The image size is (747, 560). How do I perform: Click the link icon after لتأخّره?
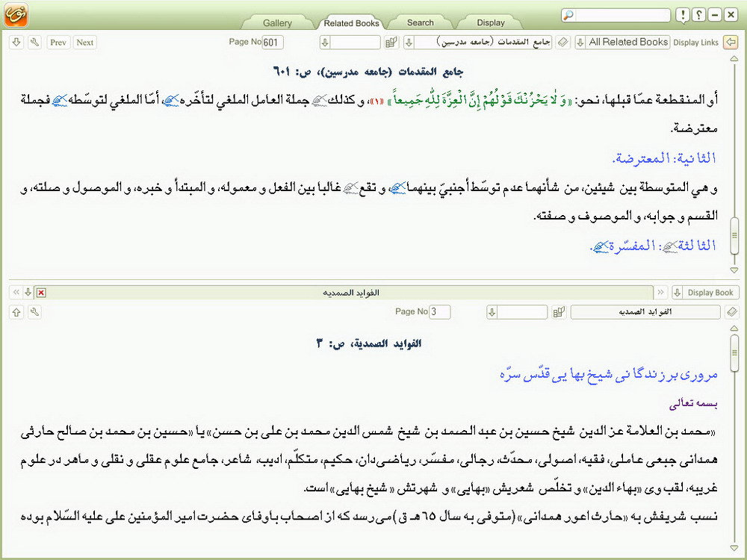(171, 101)
